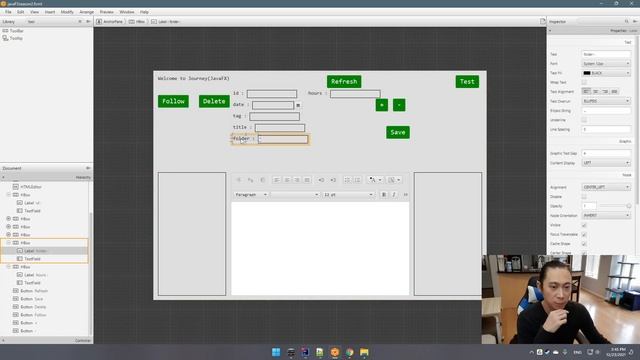Image resolution: width=640 pixels, height=360 pixels.
Task: Align right in the HTML editor toolbar
Action: (x=297, y=180)
